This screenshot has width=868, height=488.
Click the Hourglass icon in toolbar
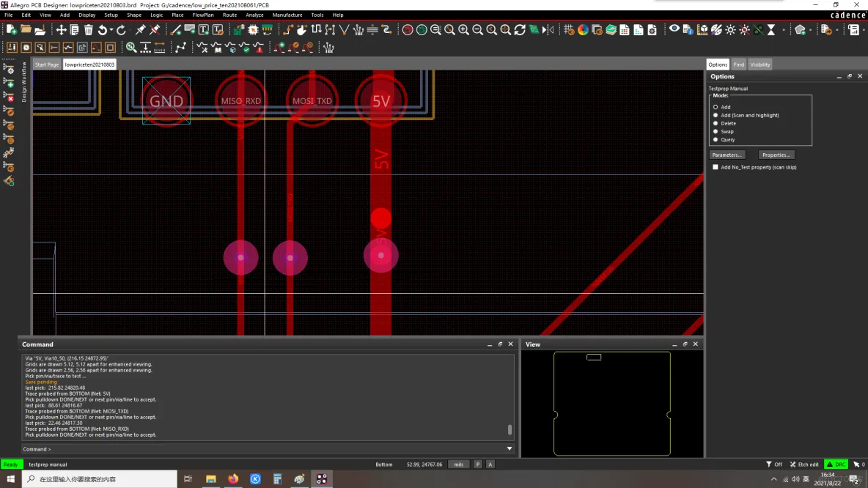click(x=771, y=30)
